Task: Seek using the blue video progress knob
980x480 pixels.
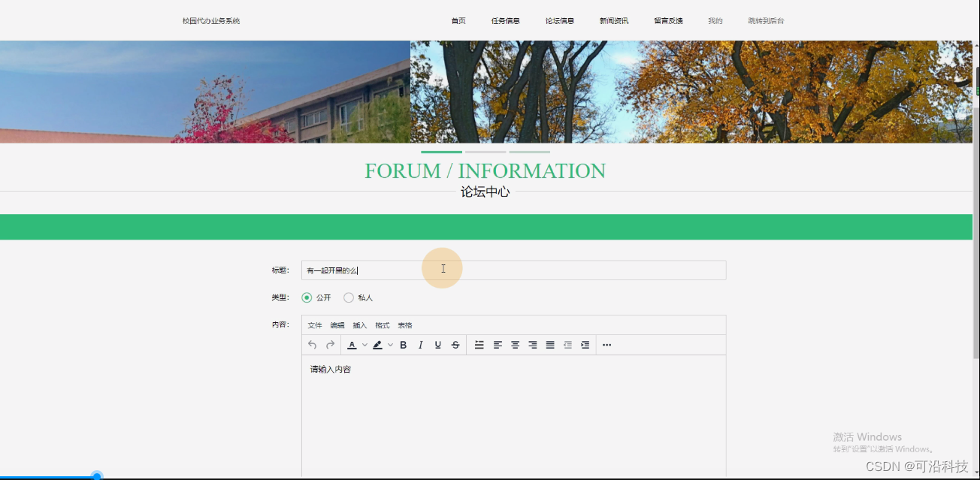Action: [x=97, y=476]
